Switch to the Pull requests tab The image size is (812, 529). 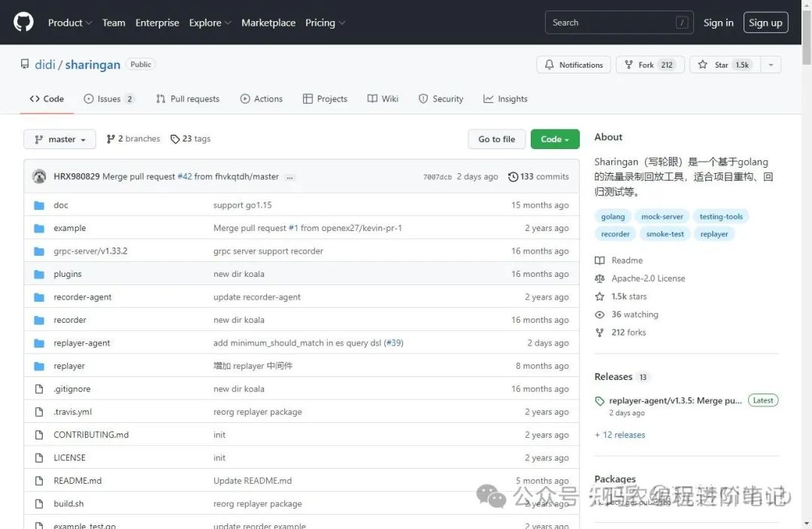(x=188, y=99)
